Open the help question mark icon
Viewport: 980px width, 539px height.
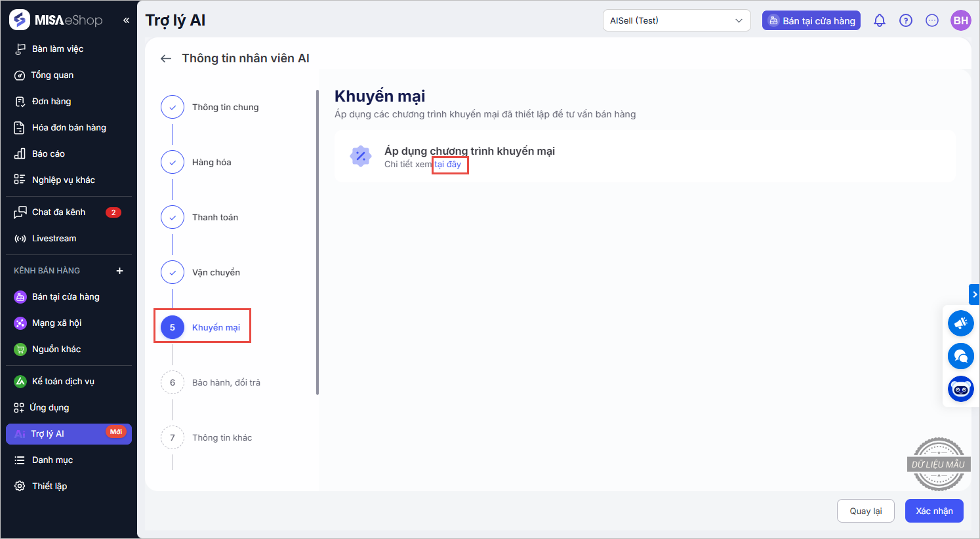click(x=906, y=20)
